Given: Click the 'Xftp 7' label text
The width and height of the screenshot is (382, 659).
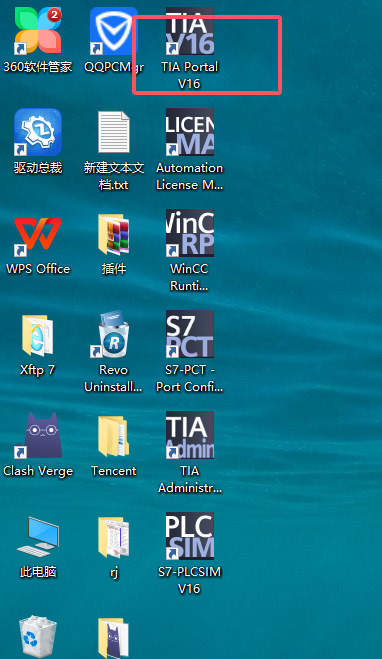Looking at the screenshot, I should coord(38,370).
